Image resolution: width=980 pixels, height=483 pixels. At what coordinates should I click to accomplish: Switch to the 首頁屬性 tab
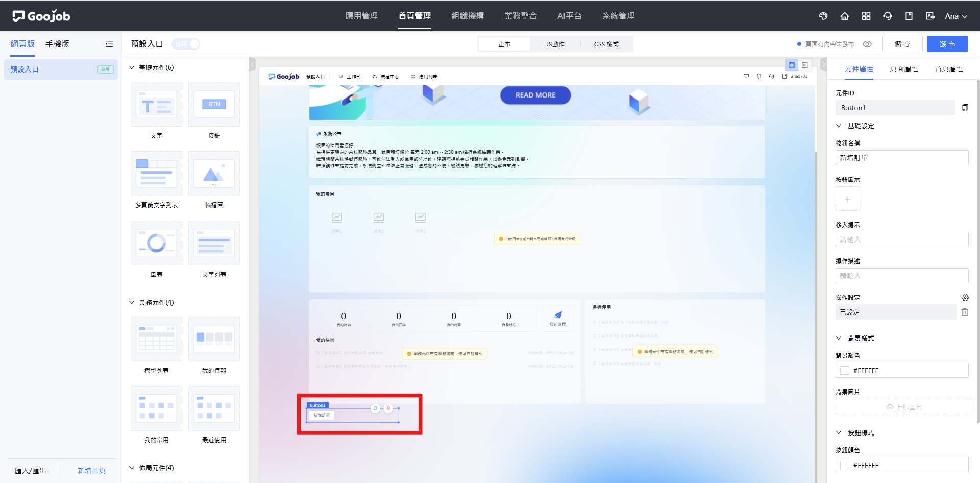coord(949,69)
